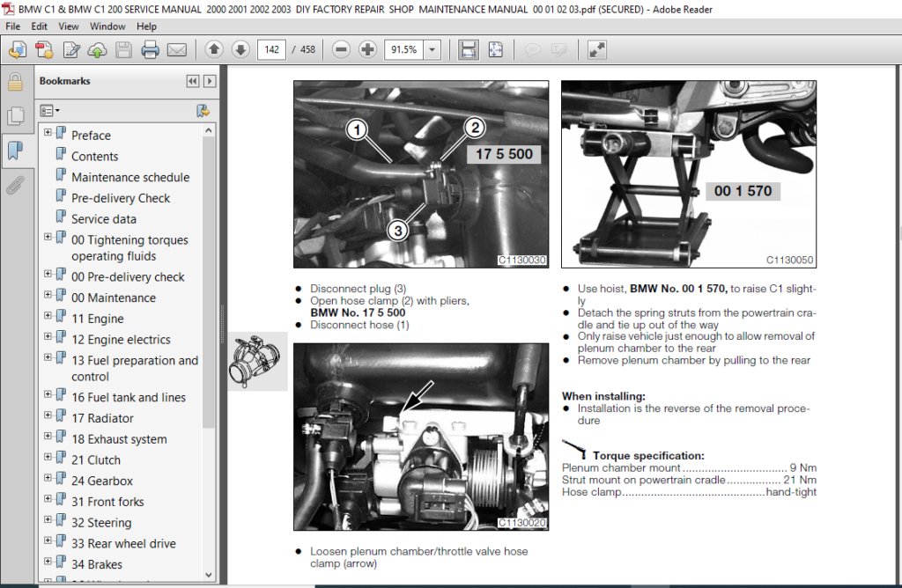Viewport: 902px width, 588px height.
Task: Click the bookmarks panel right arrow button
Action: (210, 81)
